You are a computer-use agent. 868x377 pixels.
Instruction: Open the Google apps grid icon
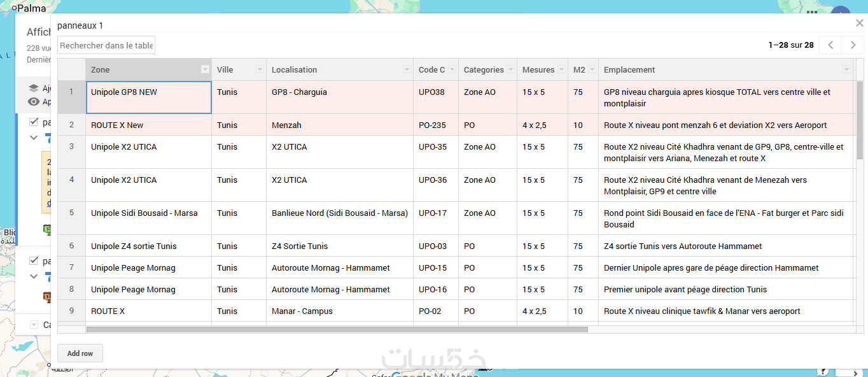(812, 11)
